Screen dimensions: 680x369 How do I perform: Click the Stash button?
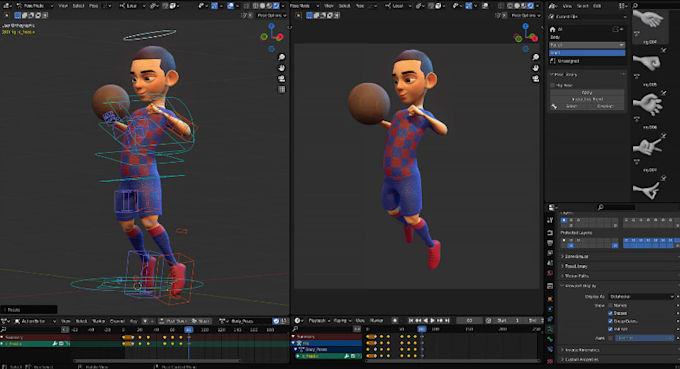[x=201, y=321]
